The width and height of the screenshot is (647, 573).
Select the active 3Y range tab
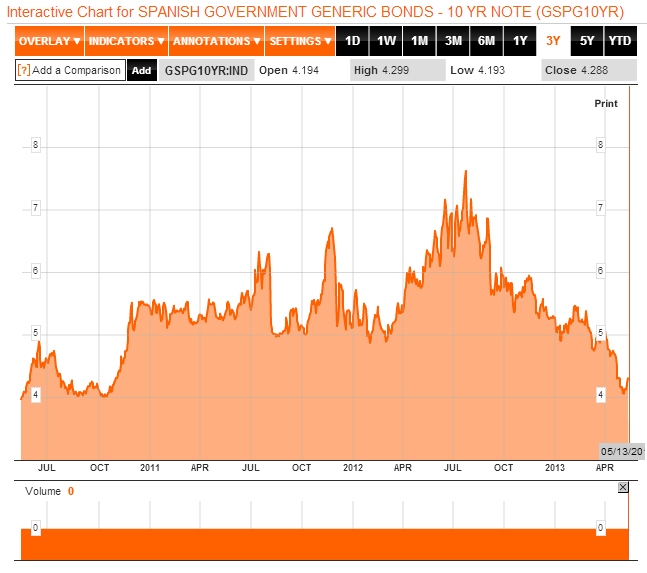[x=553, y=41]
